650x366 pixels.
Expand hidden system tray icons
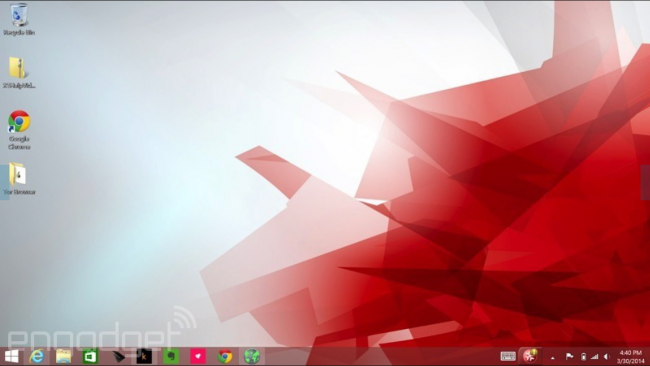(553, 357)
